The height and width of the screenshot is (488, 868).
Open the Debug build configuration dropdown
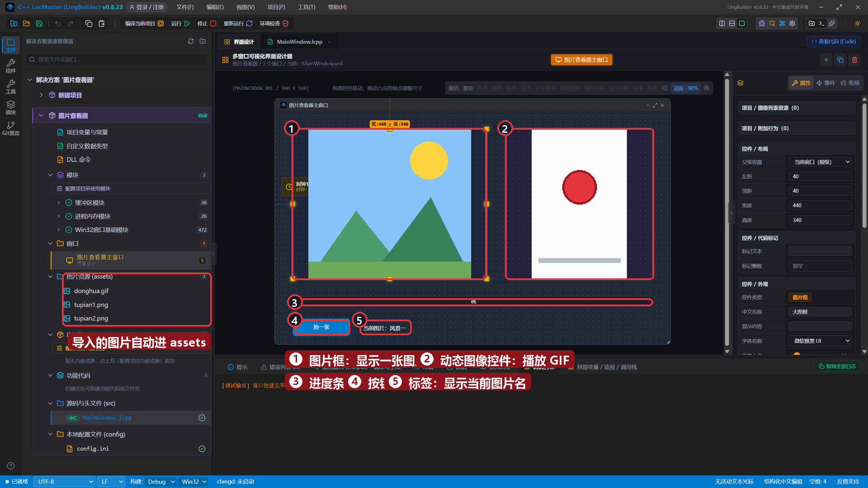[x=160, y=482]
